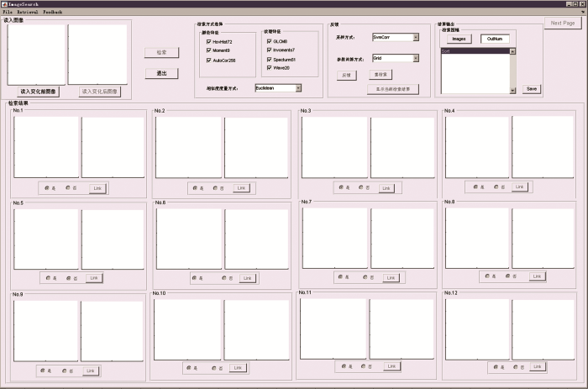This screenshot has height=389, width=588.
Task: Open the Grid parameter method dropdown
Action: click(396, 58)
